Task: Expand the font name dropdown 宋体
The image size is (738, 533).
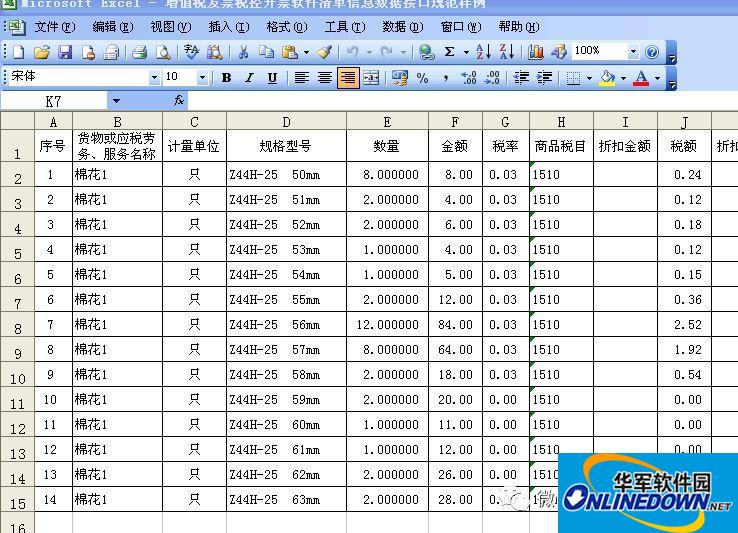Action: point(154,78)
